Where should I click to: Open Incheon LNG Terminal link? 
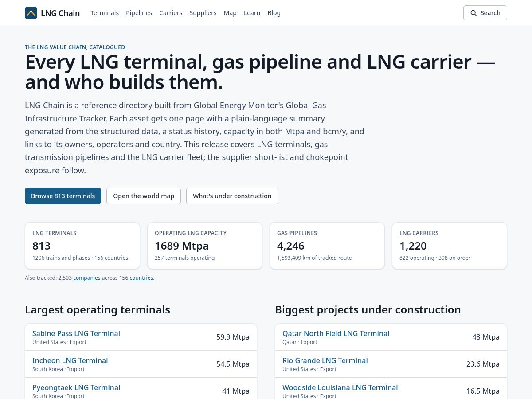70,360
